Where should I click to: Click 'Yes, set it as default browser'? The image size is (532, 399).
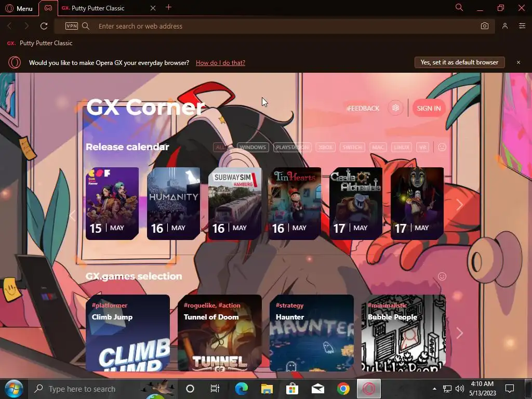coord(459,62)
